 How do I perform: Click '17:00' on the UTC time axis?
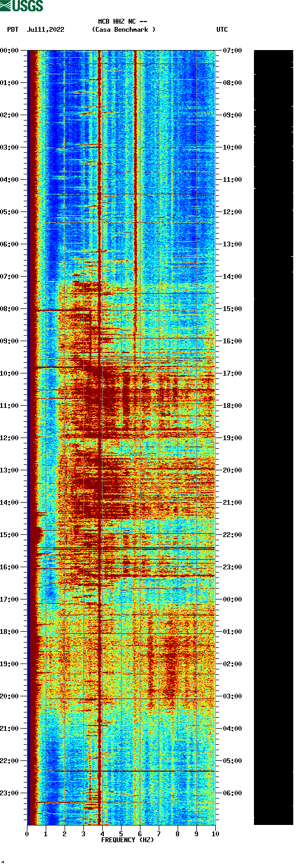tap(232, 373)
